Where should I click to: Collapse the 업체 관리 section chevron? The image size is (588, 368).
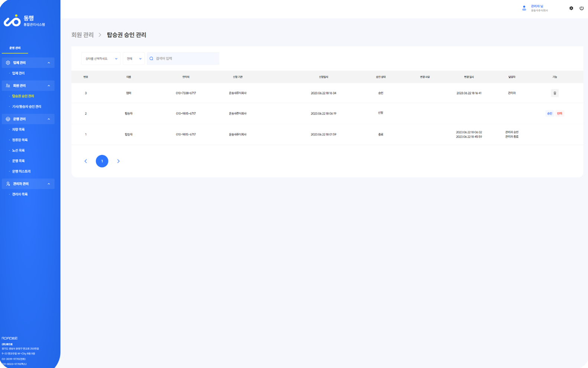pyautogui.click(x=49, y=63)
